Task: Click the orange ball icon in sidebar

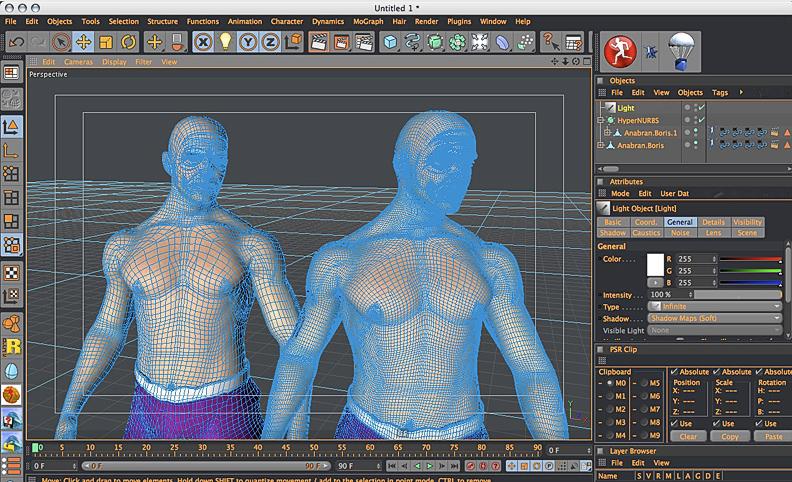Action: tap(11, 395)
